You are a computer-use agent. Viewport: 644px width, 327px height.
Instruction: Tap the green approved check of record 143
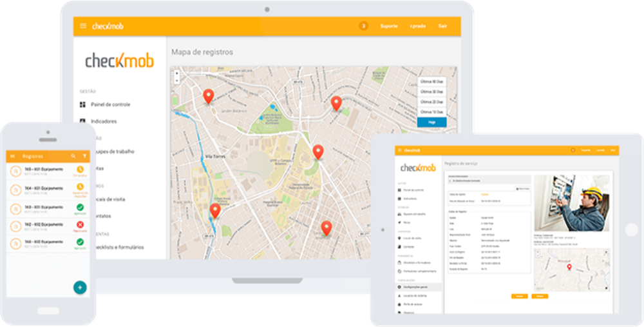tap(80, 207)
